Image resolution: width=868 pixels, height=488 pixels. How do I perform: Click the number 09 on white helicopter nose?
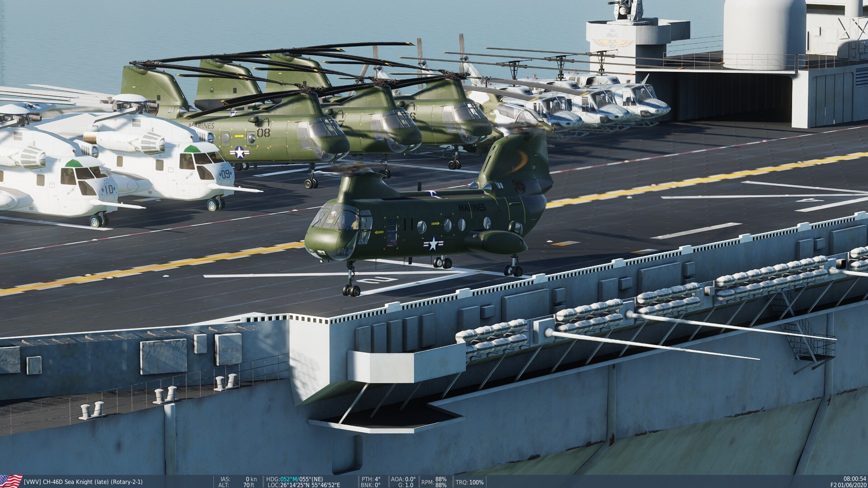point(226,174)
